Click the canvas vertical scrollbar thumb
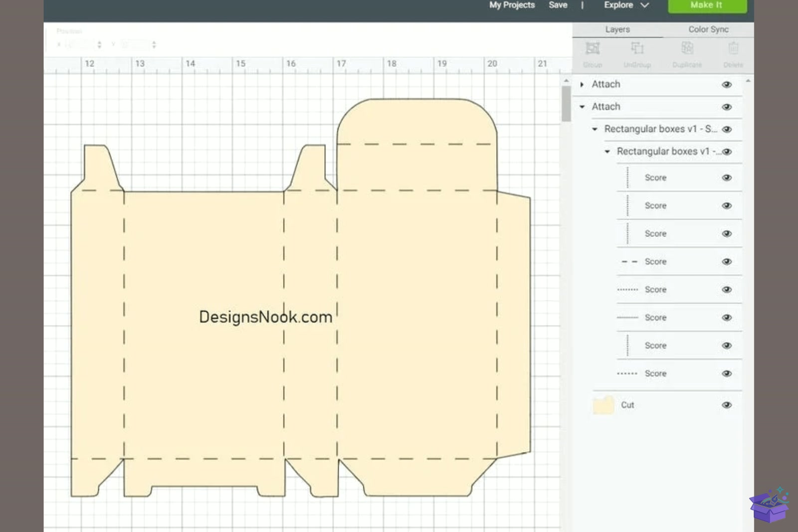The height and width of the screenshot is (532, 798). [566, 104]
